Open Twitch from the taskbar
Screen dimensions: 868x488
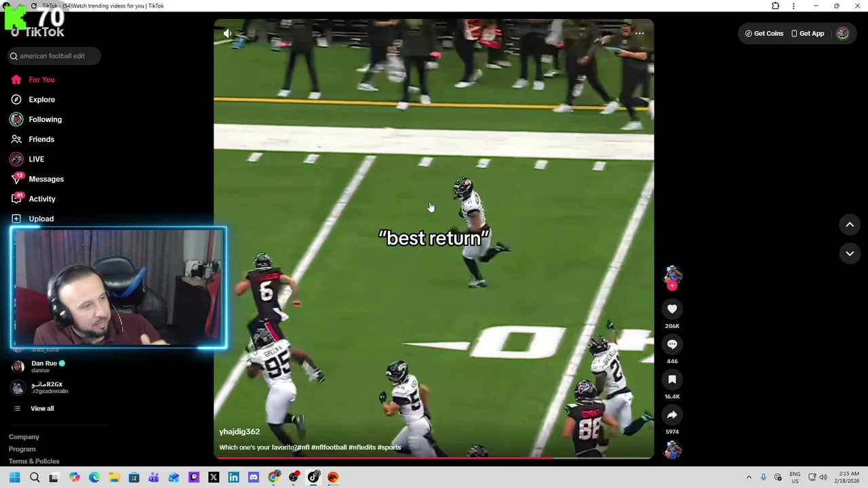pyautogui.click(x=194, y=477)
